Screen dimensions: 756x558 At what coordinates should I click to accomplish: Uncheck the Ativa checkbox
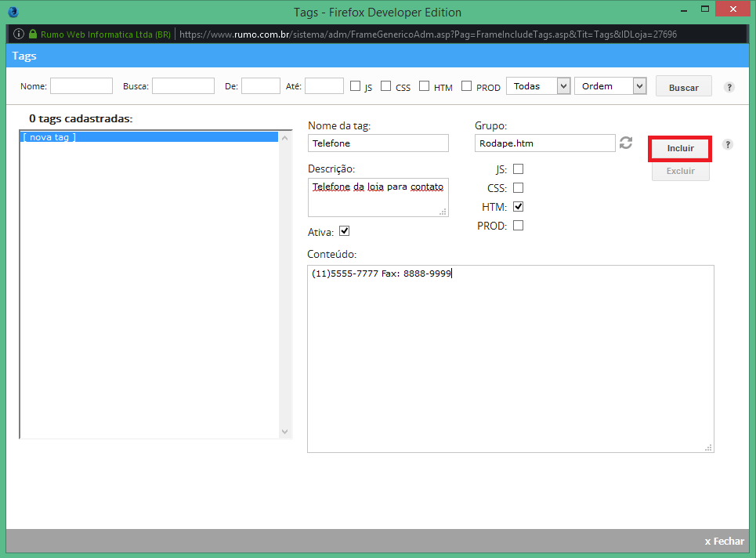pyautogui.click(x=344, y=231)
